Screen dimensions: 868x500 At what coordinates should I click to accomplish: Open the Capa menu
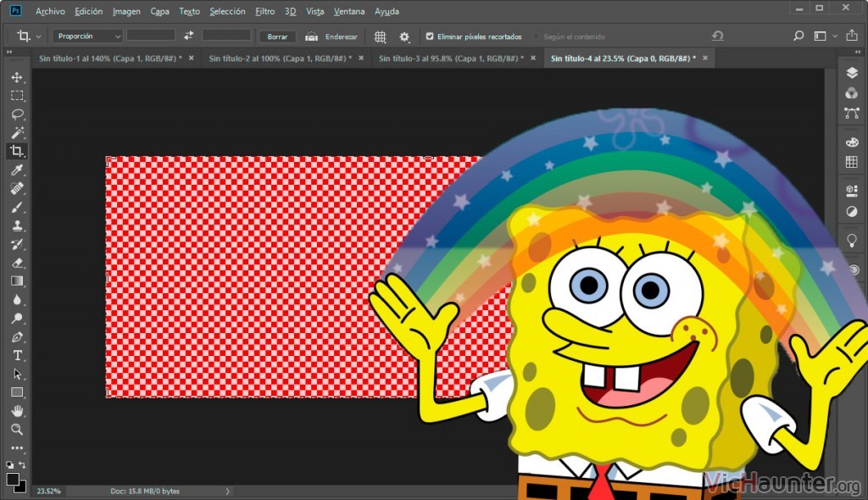[x=160, y=11]
